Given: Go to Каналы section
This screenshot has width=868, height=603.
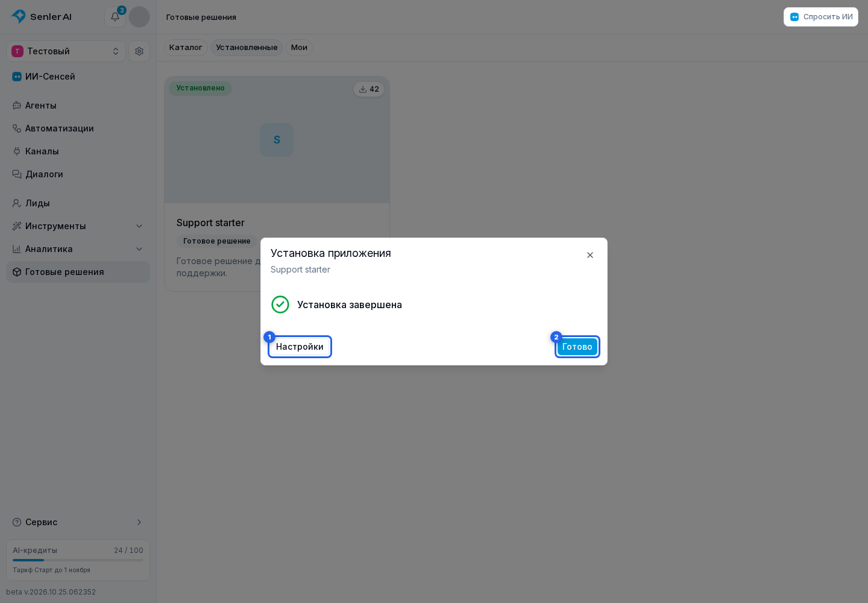Looking at the screenshot, I should point(78,151).
